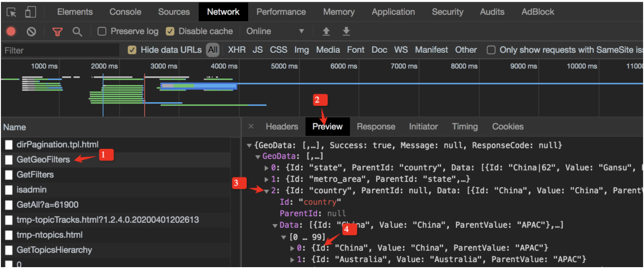
Task: Clear the network log
Action: (x=31, y=31)
